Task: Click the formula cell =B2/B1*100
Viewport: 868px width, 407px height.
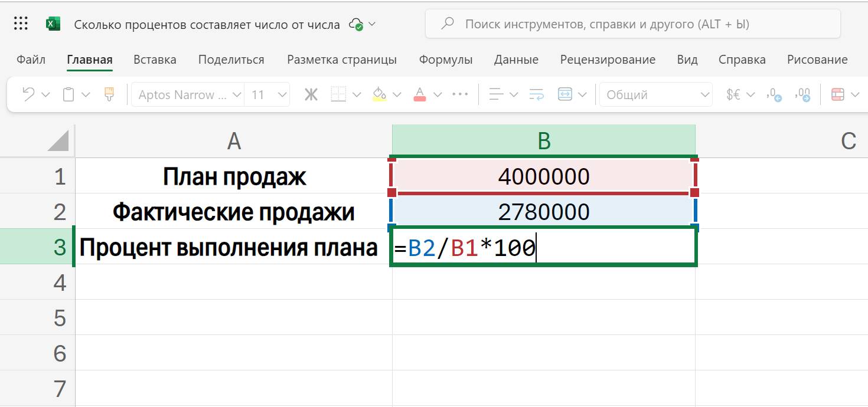Action: click(544, 247)
